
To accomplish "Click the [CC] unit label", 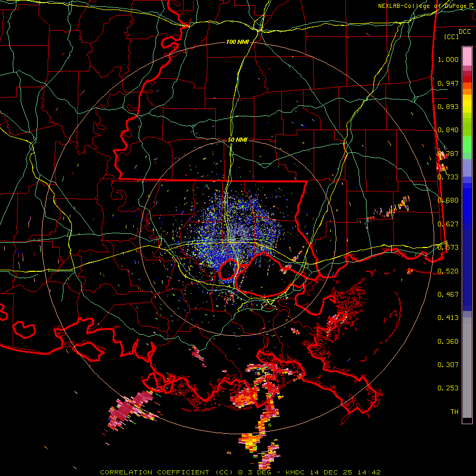I will 452,36.
